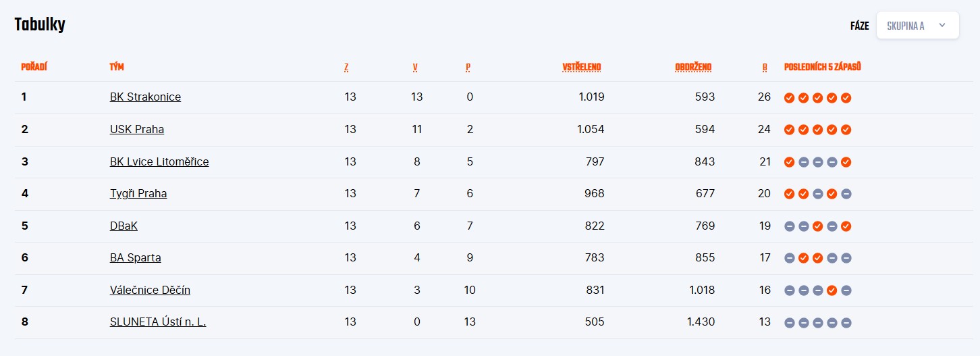Click BK Strakonice's first win icon
This screenshot has width=980, height=356.
[x=789, y=97]
